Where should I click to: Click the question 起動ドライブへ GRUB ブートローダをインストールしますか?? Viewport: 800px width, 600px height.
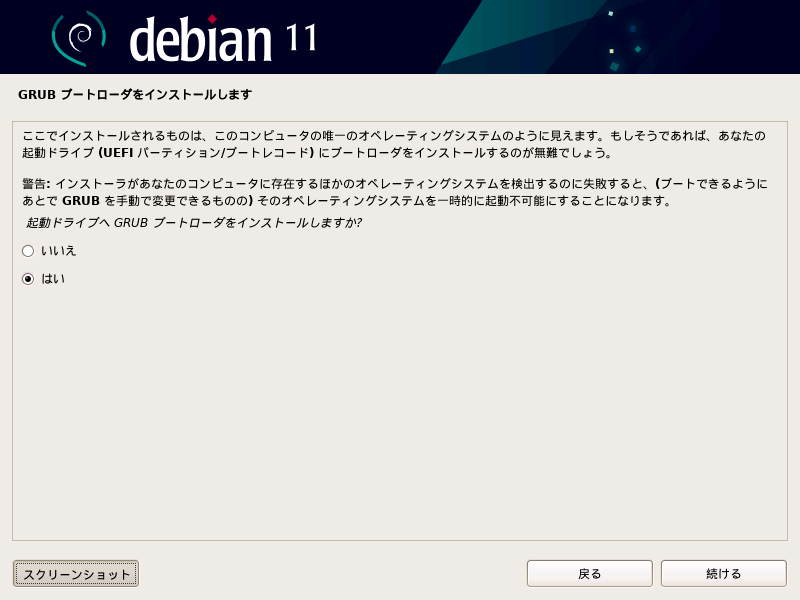coord(194,223)
